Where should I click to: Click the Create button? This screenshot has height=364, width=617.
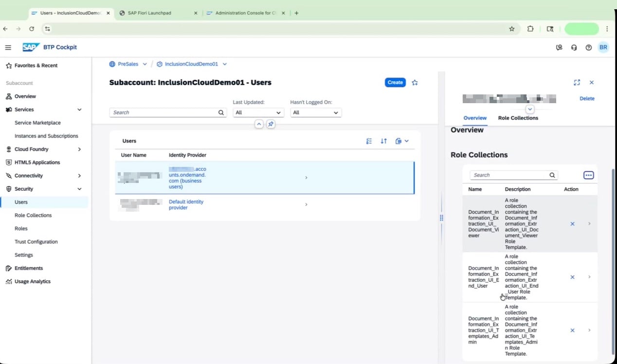[x=395, y=83]
